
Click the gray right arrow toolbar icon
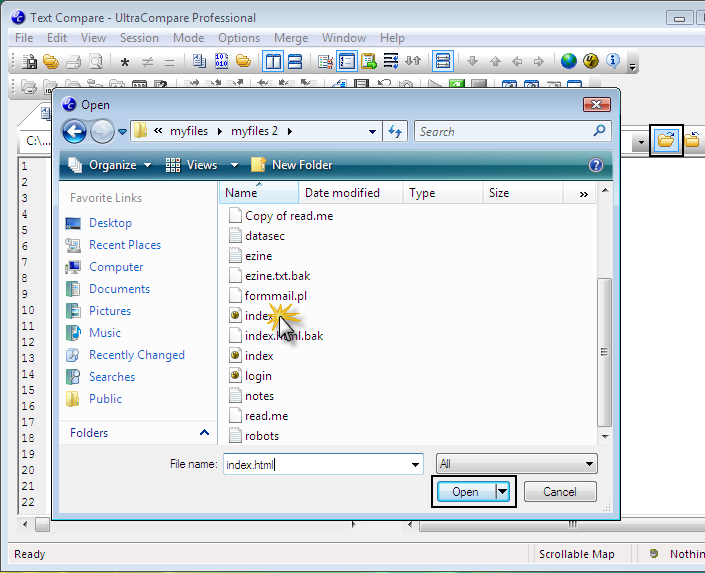[x=539, y=61]
